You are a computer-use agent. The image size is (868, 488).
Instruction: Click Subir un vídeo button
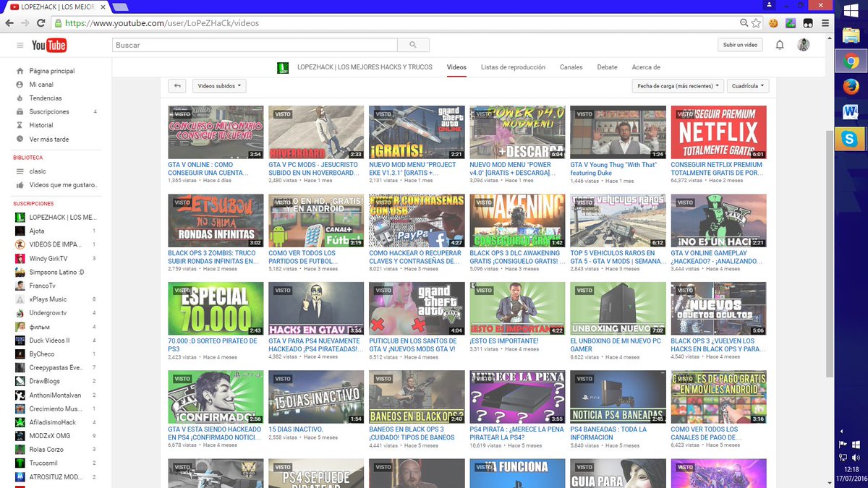click(x=741, y=45)
